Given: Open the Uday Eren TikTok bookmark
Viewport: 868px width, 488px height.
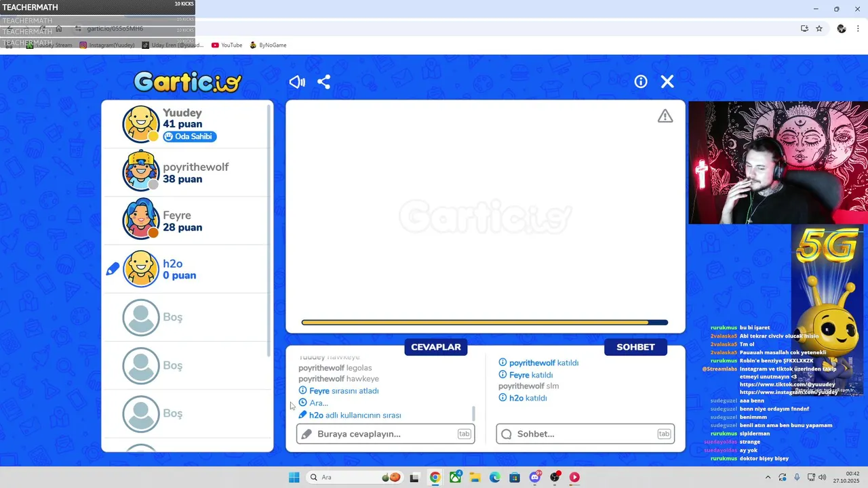Looking at the screenshot, I should point(172,45).
